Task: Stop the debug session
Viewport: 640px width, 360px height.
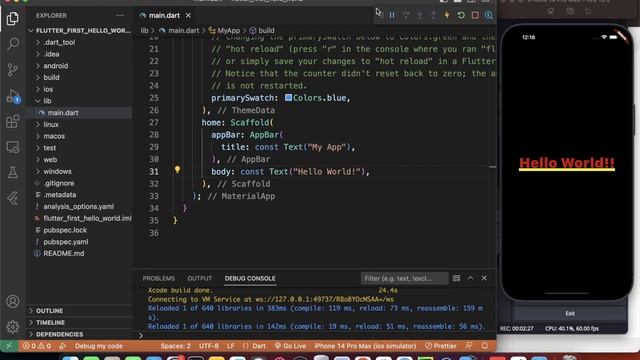Action: (x=475, y=15)
